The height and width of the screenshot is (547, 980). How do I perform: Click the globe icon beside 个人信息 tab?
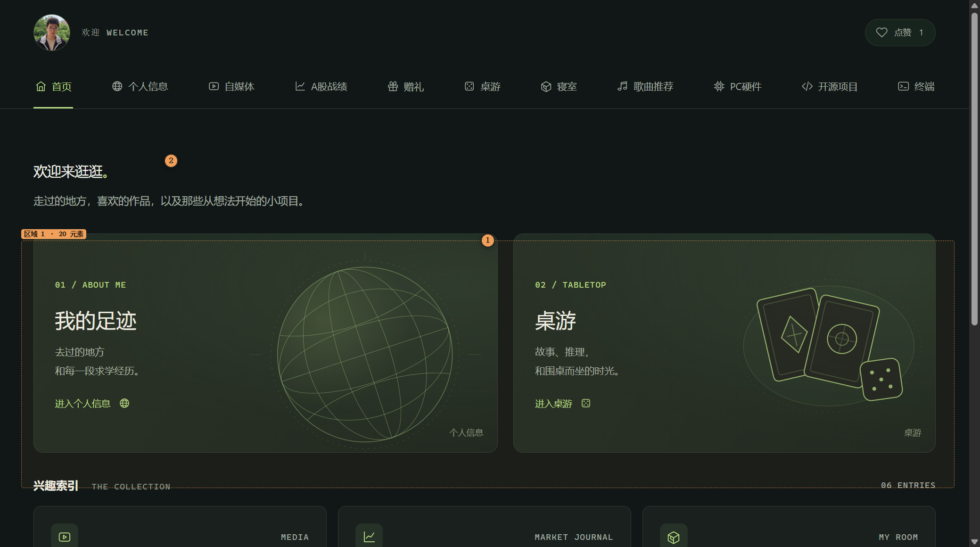[x=117, y=86]
